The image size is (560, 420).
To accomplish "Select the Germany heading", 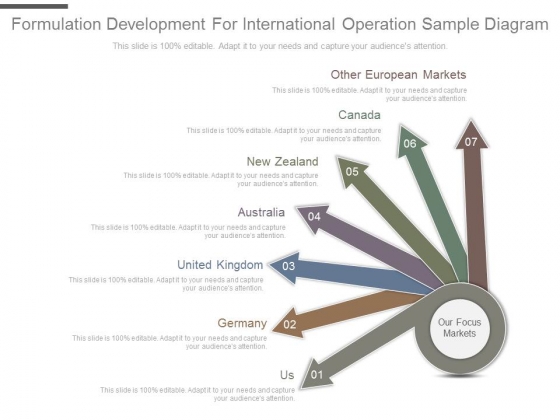I will point(242,323).
